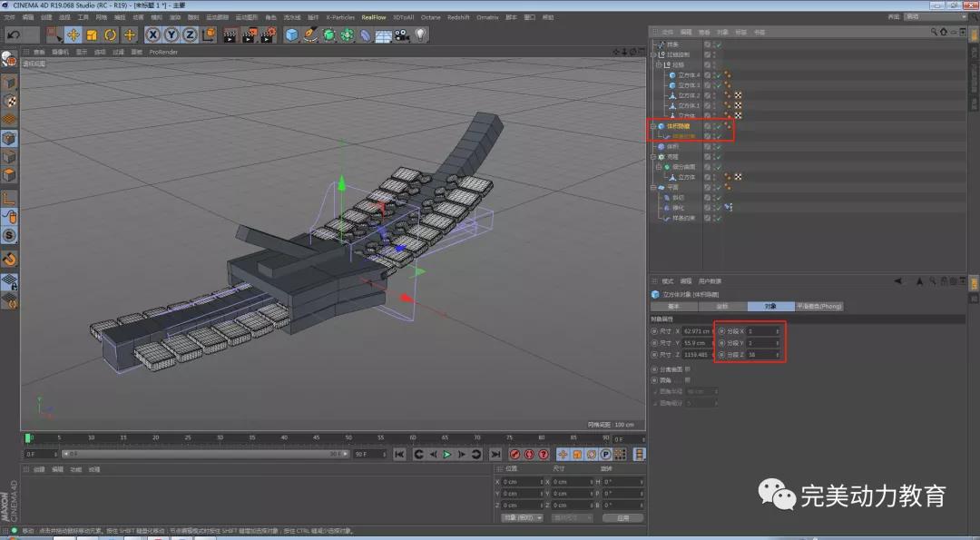The width and height of the screenshot is (980, 540).
Task: Open Octane menu
Action: (430, 17)
